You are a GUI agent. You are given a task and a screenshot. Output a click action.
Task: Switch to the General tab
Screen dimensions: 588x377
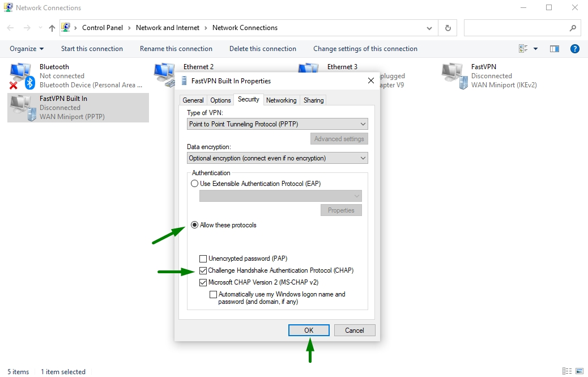tap(193, 100)
